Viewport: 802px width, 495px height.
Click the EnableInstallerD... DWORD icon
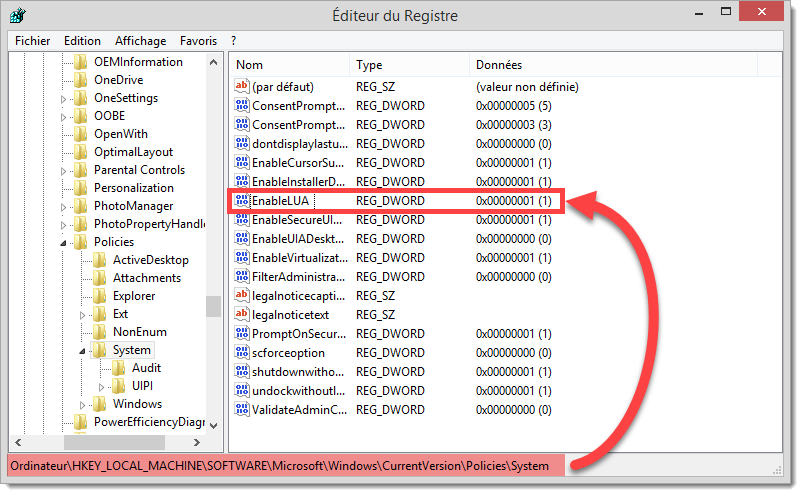[x=242, y=181]
